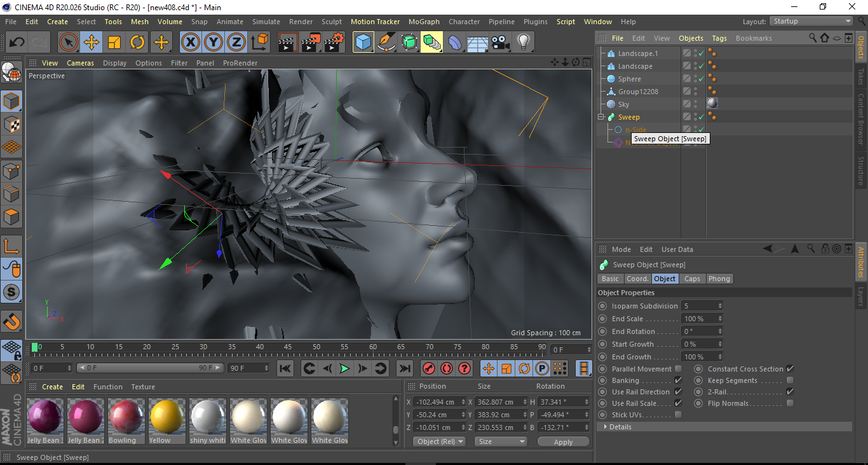The height and width of the screenshot is (465, 868).
Task: Enable Polygons mode in left toolbar
Action: pos(11,217)
